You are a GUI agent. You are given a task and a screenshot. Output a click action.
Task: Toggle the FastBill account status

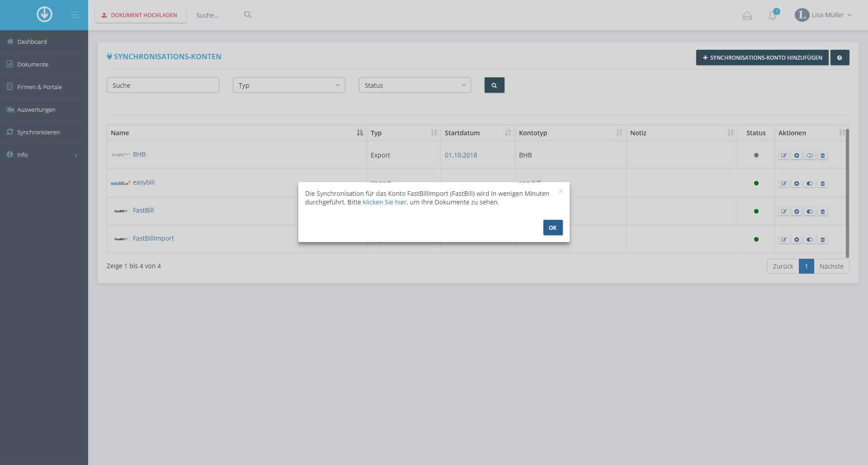tap(810, 212)
